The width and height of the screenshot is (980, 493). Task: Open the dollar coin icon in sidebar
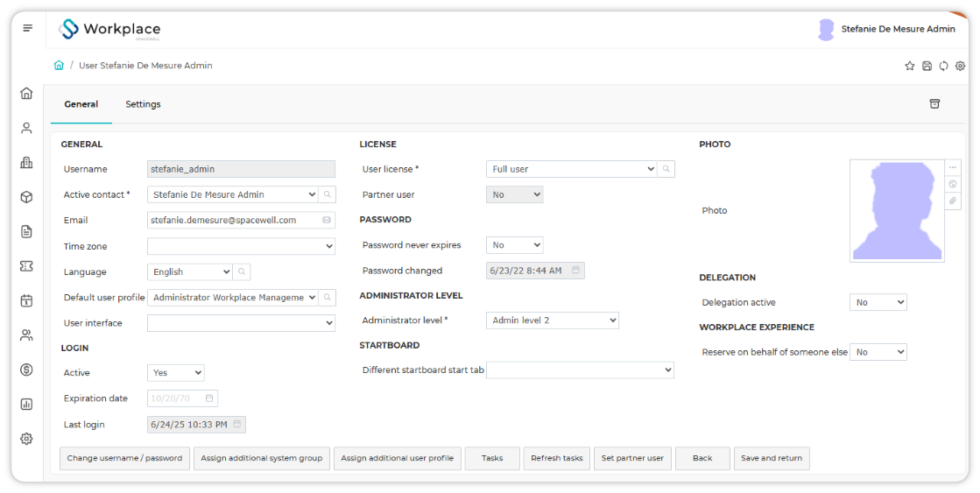[26, 370]
